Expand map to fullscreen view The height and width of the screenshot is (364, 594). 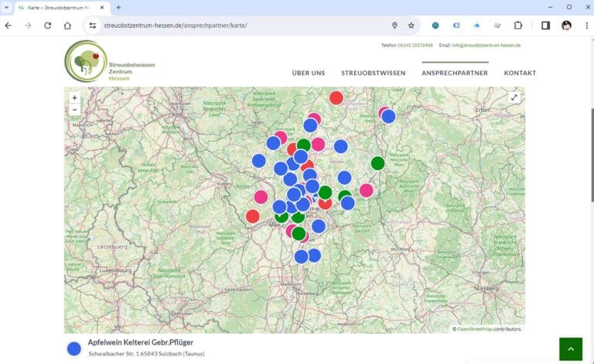pyautogui.click(x=514, y=97)
